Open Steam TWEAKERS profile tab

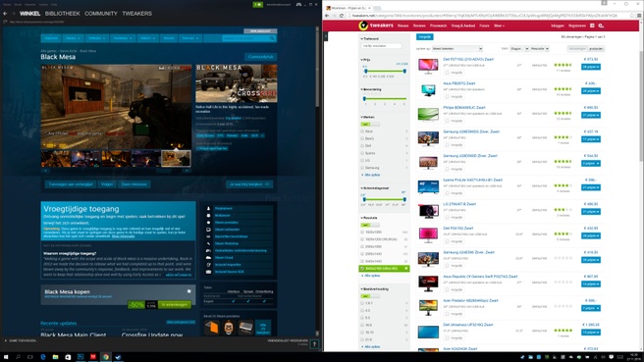(x=136, y=14)
